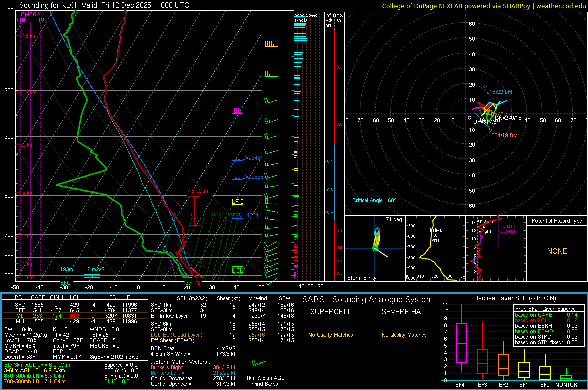Screen dimensions: 588x390
Task: Click the LCL-EL (Cloud Layer) shear row
Action: coord(223,335)
